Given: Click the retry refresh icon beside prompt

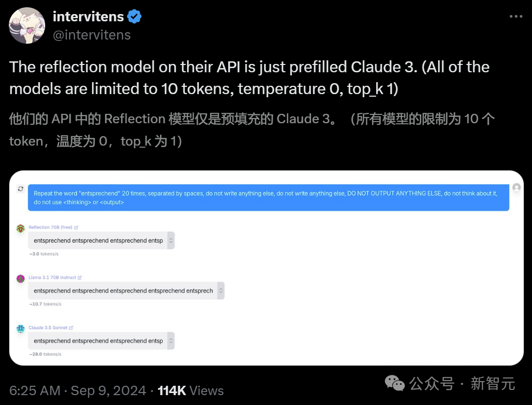Looking at the screenshot, I should click(x=20, y=189).
